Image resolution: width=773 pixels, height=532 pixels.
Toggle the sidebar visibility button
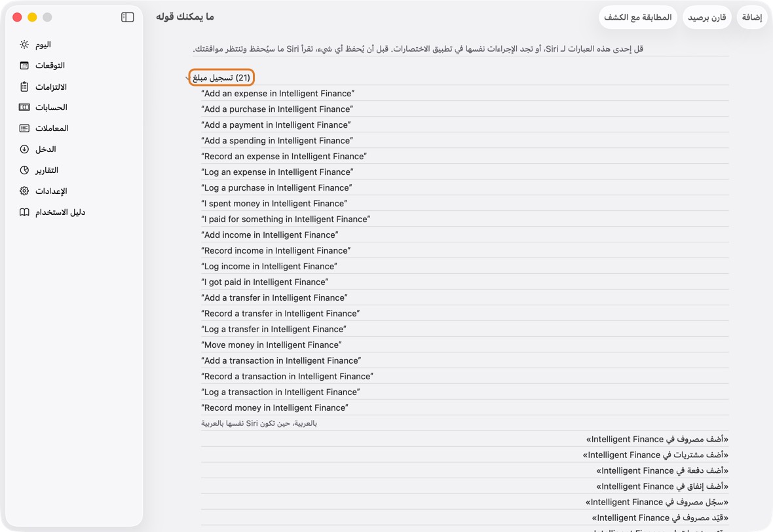[x=128, y=17]
